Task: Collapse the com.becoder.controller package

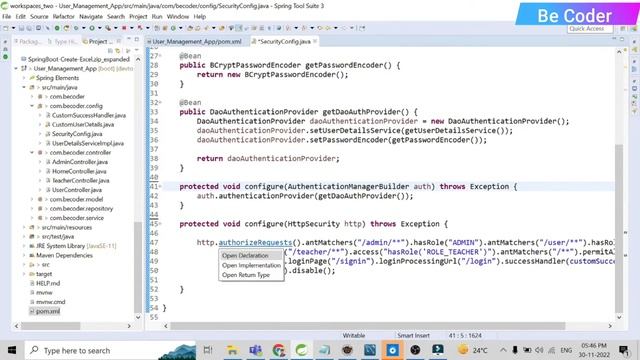Action: [32, 152]
